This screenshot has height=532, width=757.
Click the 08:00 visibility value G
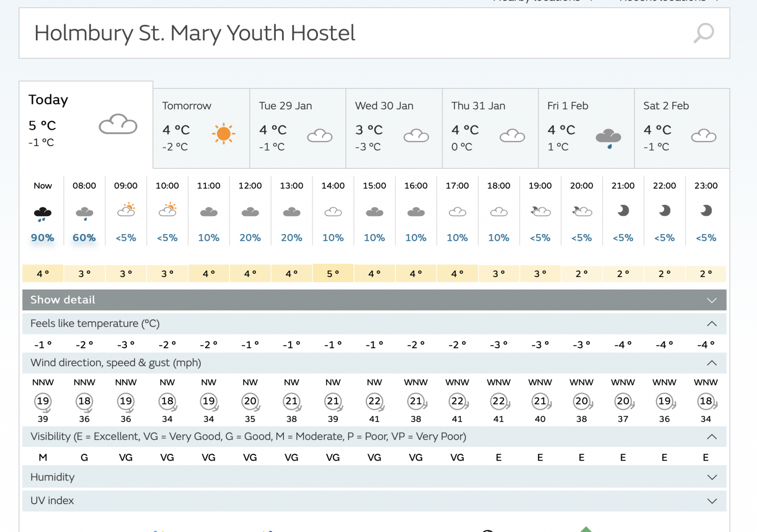tap(84, 457)
